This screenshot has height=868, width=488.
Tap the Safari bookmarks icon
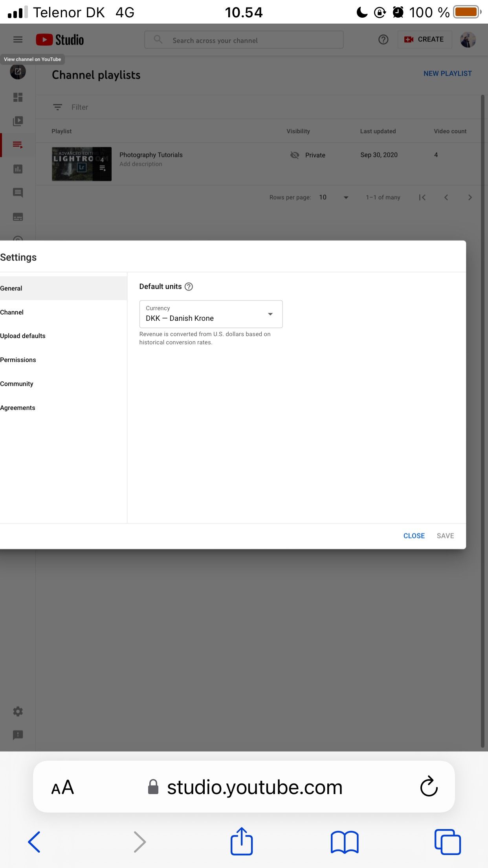click(345, 842)
